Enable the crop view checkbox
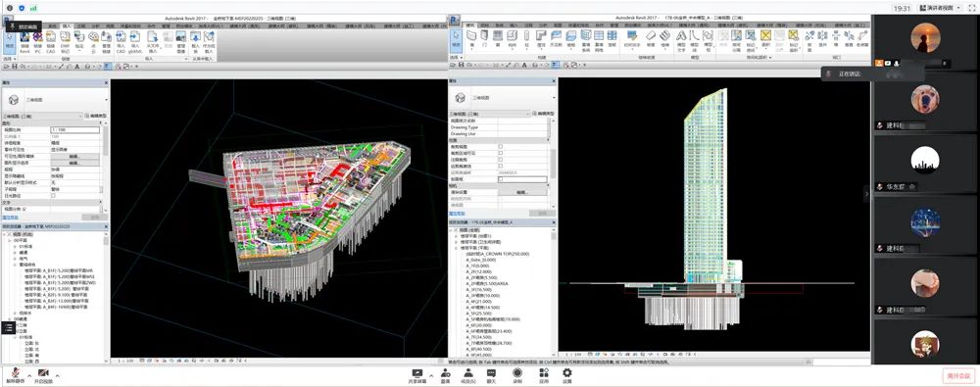Image resolution: width=980 pixels, height=387 pixels. point(500,147)
